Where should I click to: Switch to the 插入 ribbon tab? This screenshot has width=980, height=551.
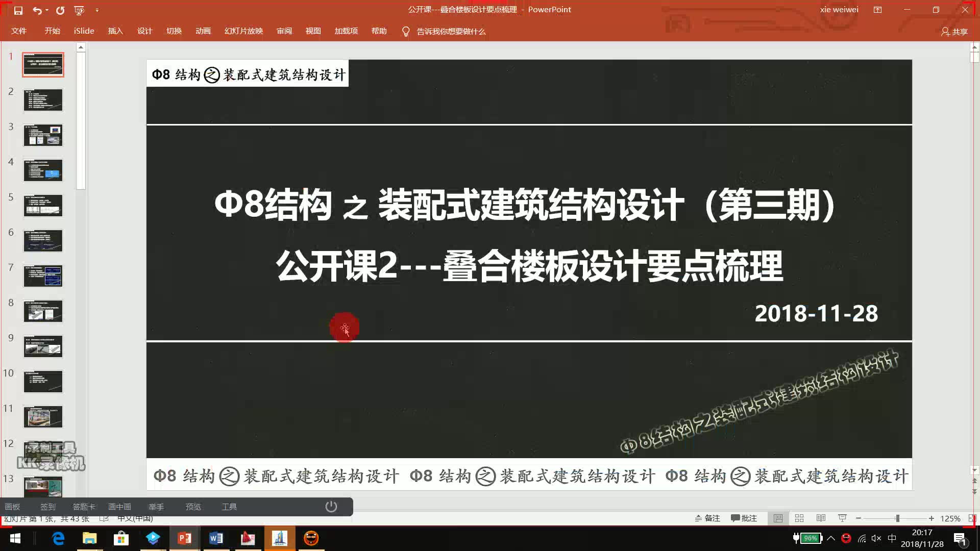tap(115, 31)
